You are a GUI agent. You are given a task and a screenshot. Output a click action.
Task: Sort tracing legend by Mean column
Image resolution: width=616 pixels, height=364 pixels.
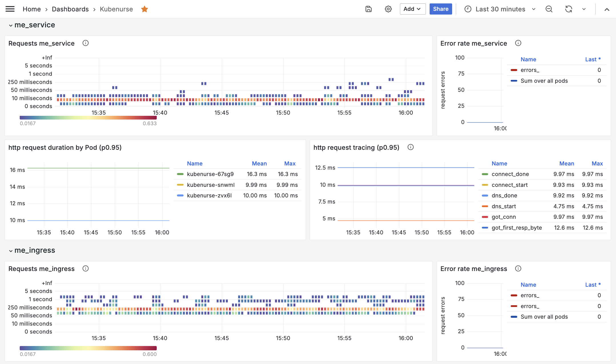tap(566, 163)
